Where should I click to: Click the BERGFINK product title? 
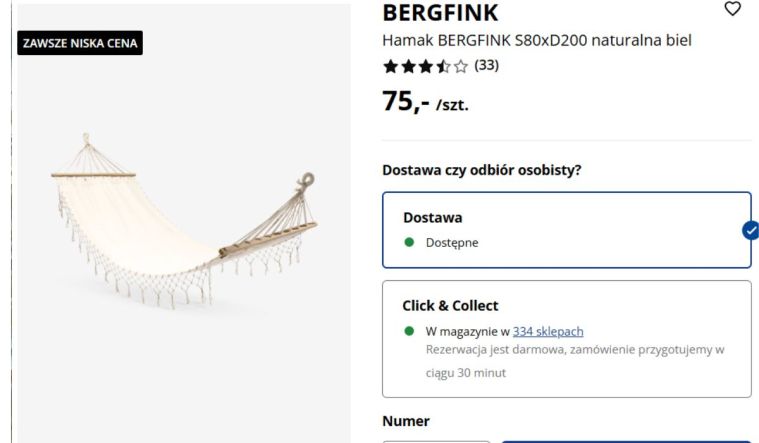440,13
